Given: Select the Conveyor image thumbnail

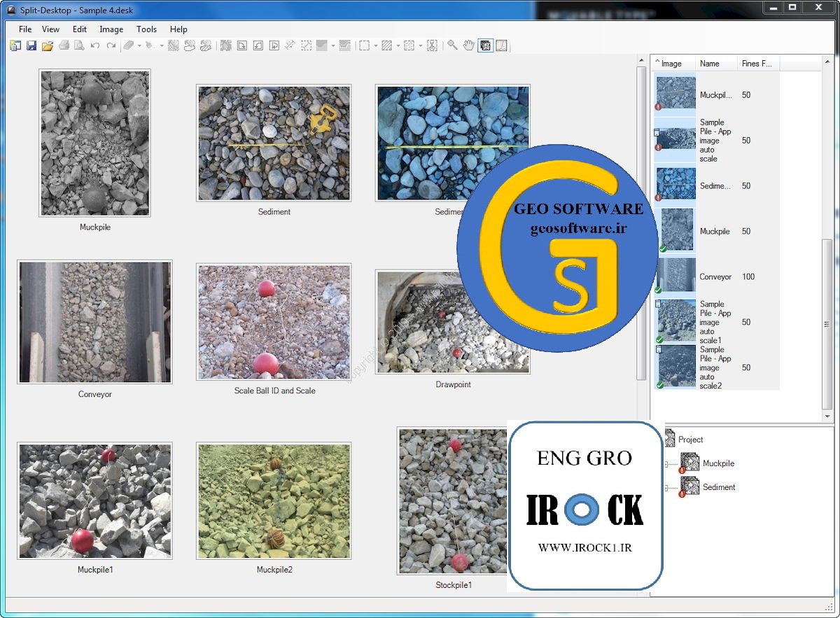Looking at the screenshot, I should pos(94,322).
